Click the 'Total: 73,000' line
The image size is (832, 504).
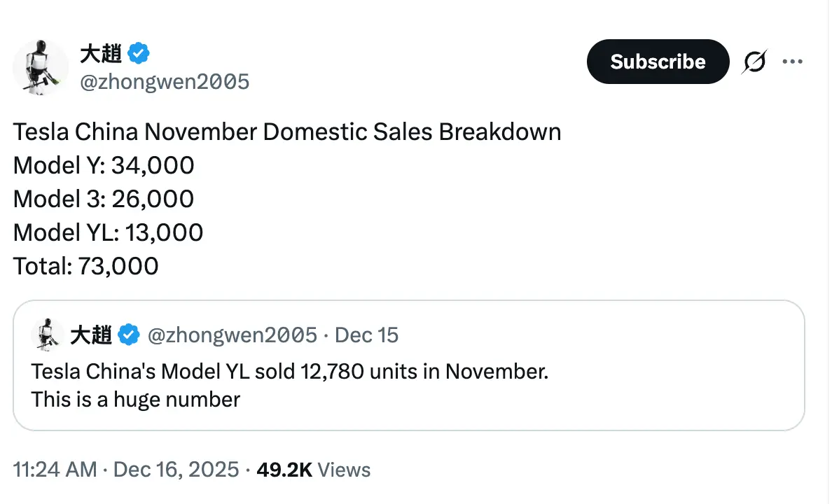coord(86,266)
